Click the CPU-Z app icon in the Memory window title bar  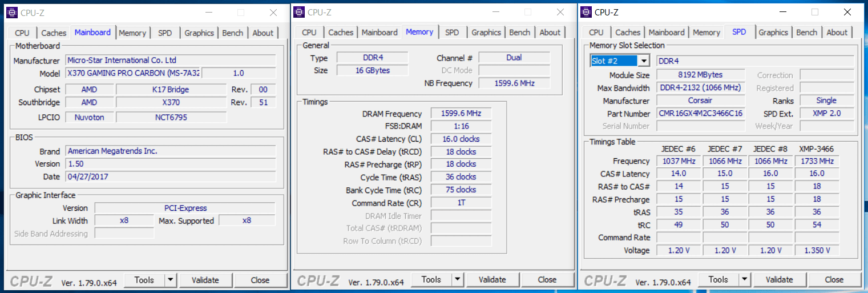tap(298, 12)
